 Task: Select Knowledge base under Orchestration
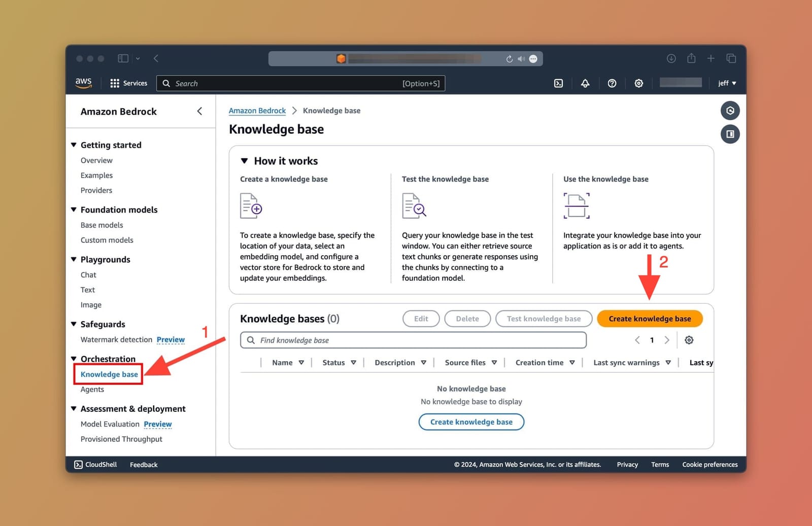click(110, 374)
